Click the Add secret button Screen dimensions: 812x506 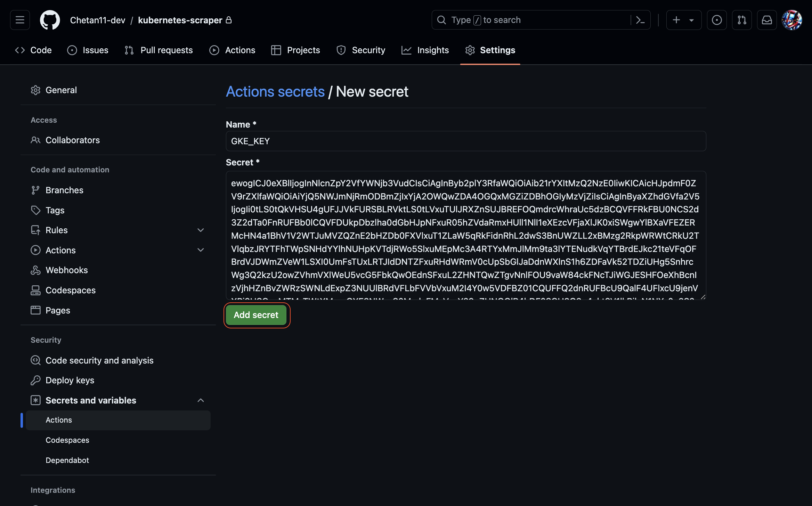(256, 315)
